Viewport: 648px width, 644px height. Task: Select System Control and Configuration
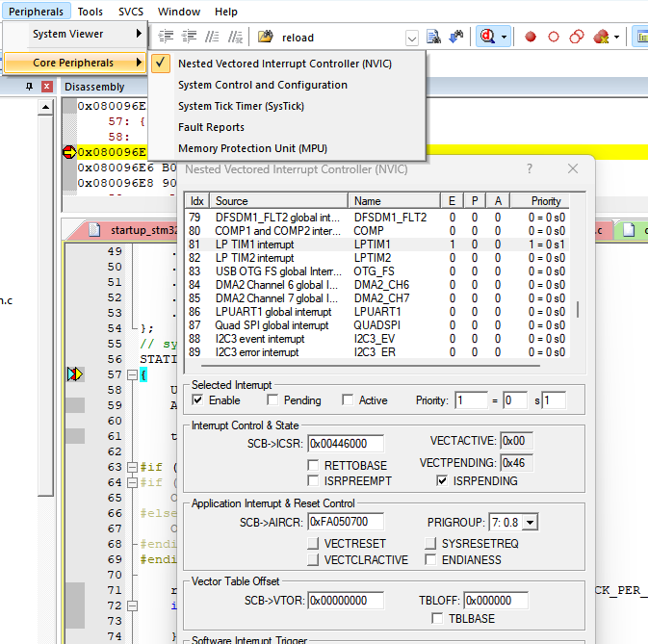287,85
